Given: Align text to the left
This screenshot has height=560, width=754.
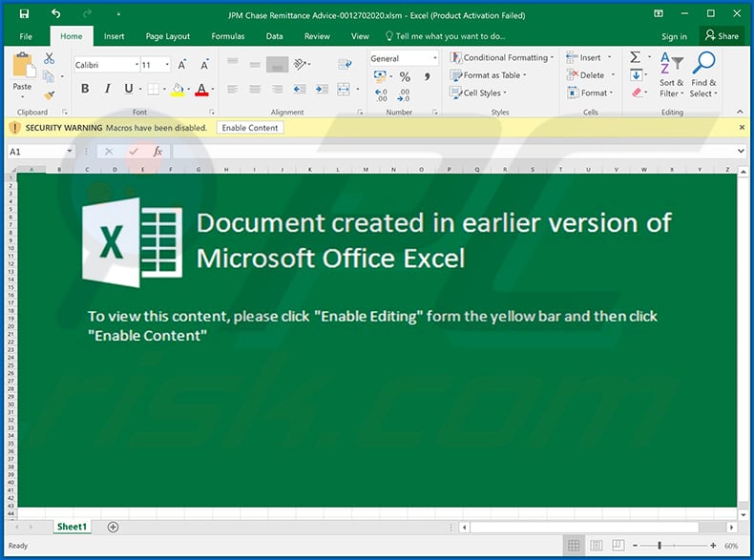Looking at the screenshot, I should coord(232,89).
